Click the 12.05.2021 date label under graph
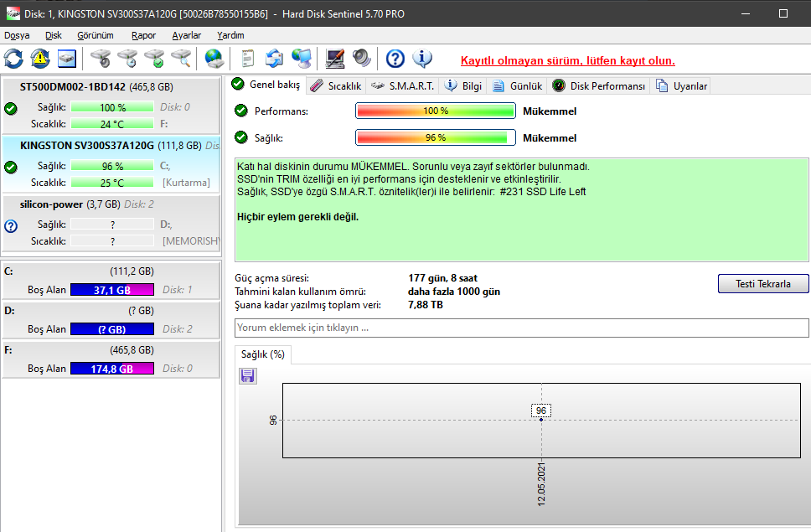 point(541,484)
